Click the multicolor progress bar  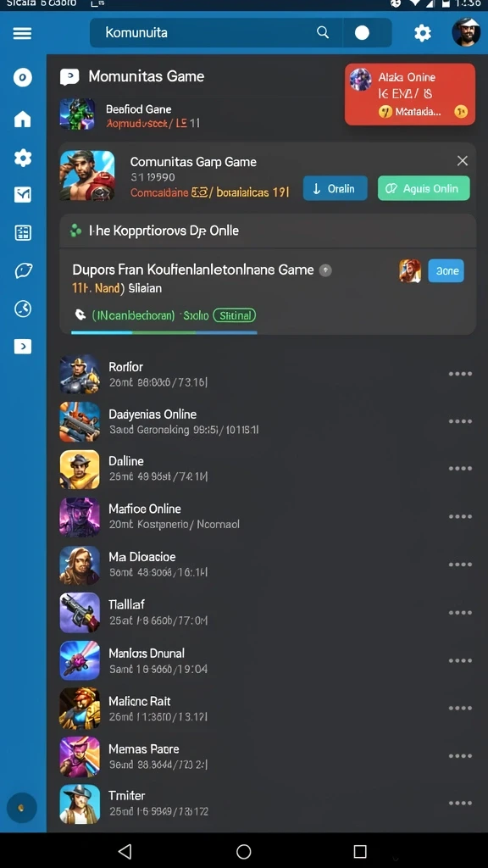click(x=164, y=332)
